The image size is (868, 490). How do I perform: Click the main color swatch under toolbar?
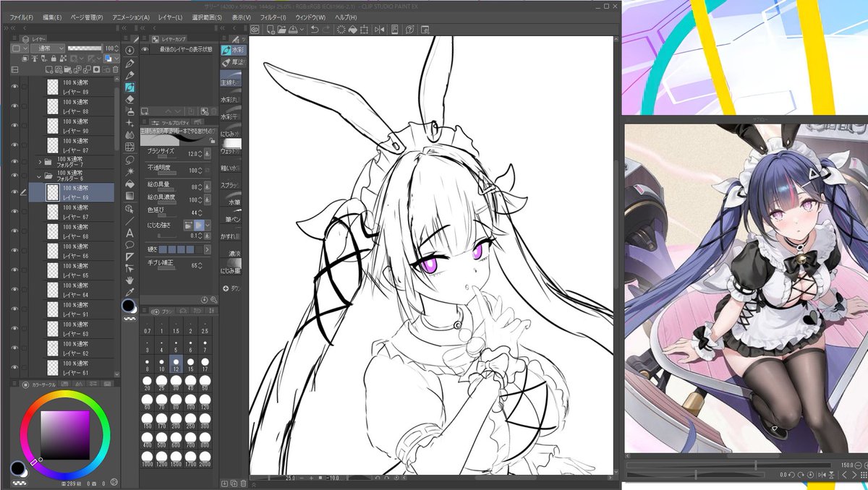(129, 306)
